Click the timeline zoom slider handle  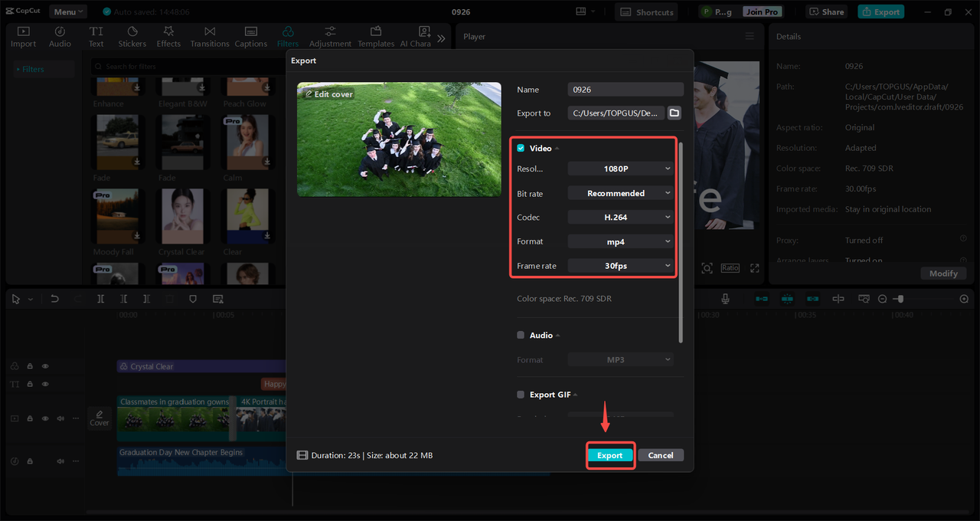coord(900,299)
